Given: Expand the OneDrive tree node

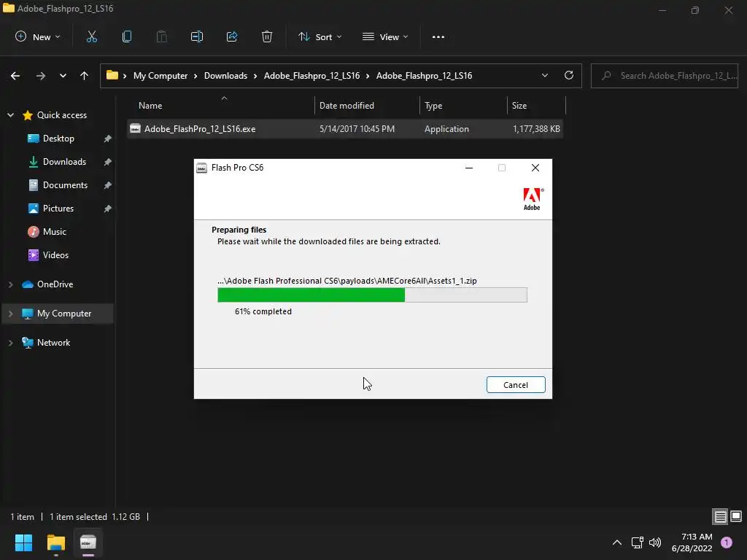Looking at the screenshot, I should (x=10, y=284).
